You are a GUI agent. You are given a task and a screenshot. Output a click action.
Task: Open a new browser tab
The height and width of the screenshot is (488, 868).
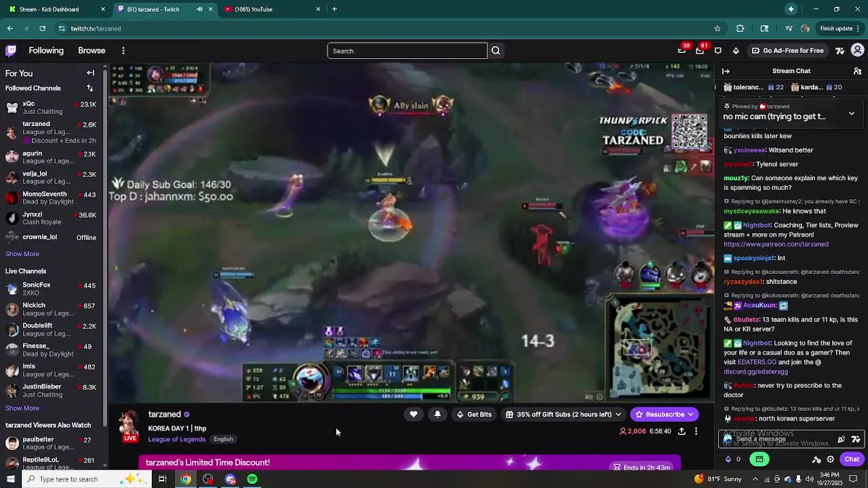334,9
